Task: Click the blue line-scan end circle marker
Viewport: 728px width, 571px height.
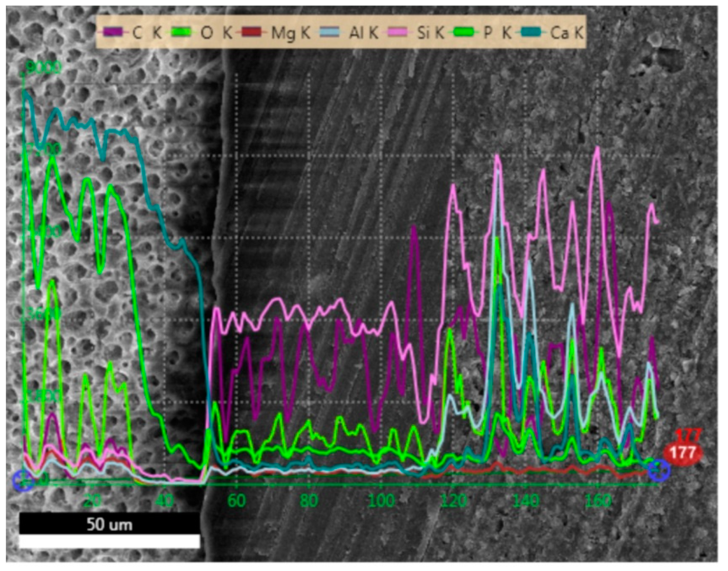Action: click(x=659, y=471)
